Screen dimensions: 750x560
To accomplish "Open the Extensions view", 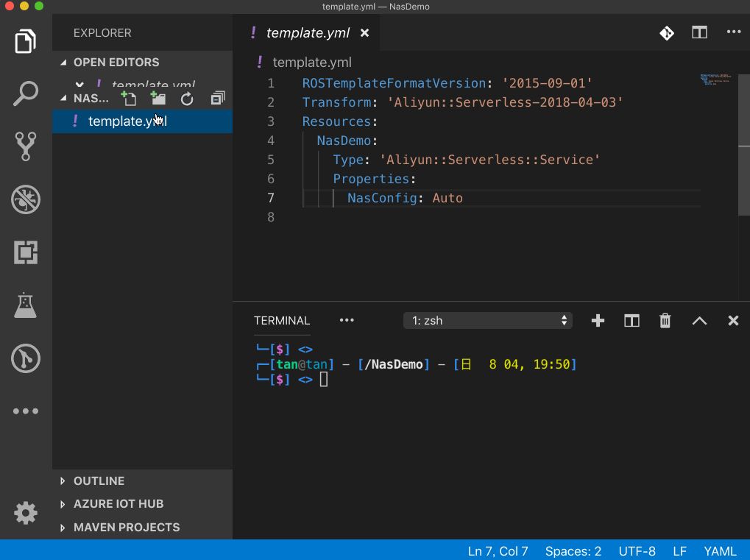I will [26, 252].
